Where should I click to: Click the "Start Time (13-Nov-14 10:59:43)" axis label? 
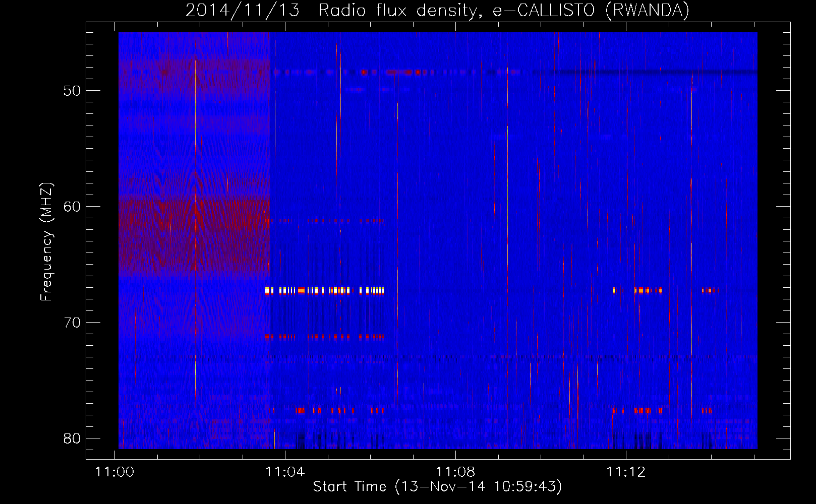click(437, 486)
